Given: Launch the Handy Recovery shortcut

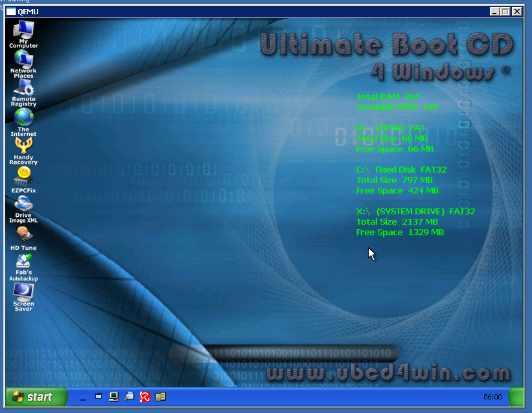Looking at the screenshot, I should click(23, 151).
